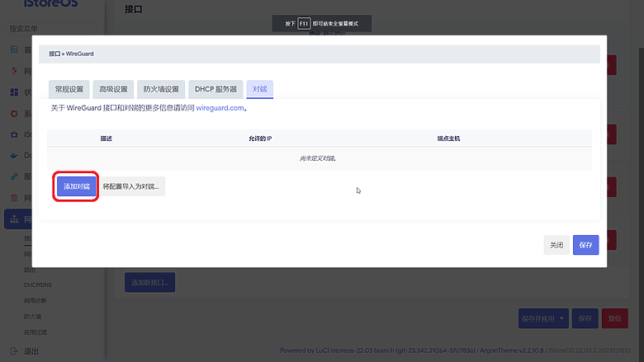This screenshot has width=644, height=362.
Task: Open the status grid icon in sidebar
Action: [x=14, y=92]
